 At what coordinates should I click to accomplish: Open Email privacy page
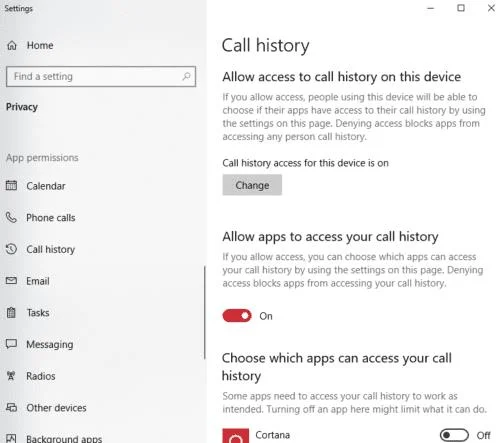38,281
